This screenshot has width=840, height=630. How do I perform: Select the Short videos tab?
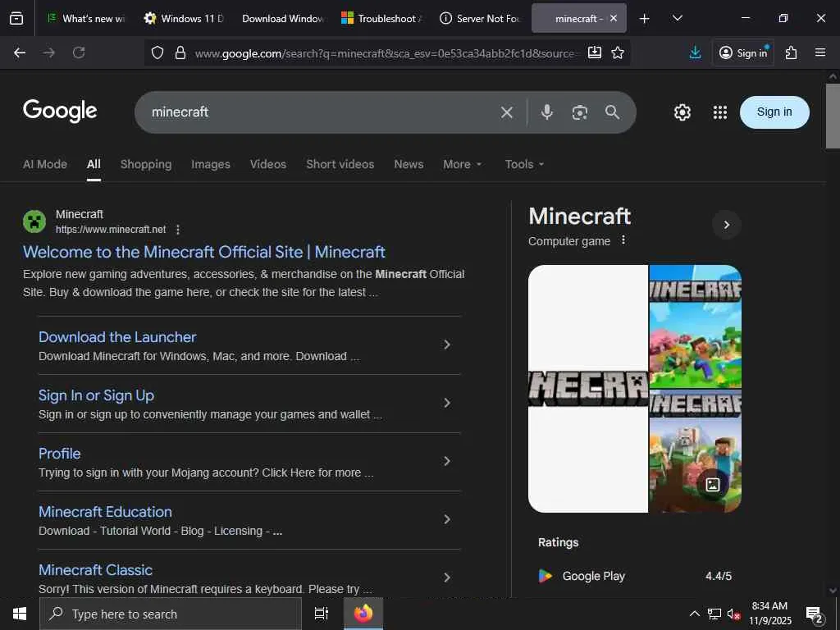tap(340, 164)
